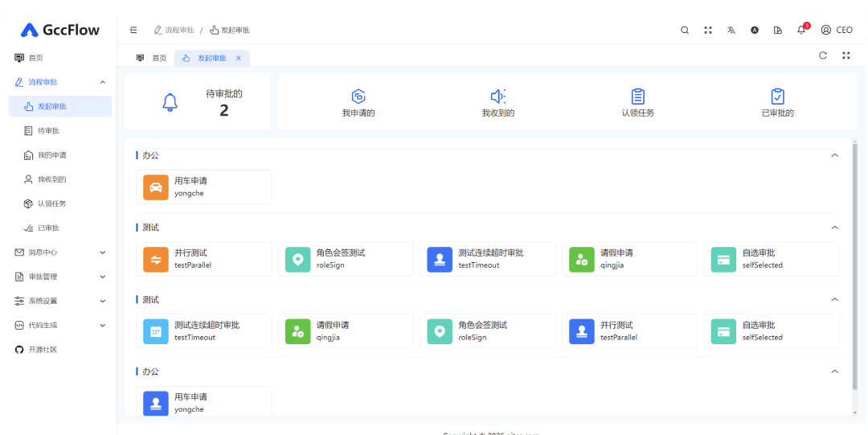Collapse the second 测试 section
Screen dimensions: 868x435
(x=835, y=299)
